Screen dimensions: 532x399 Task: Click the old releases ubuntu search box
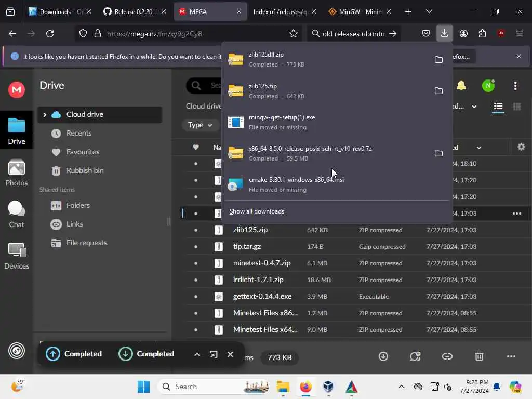pos(353,34)
